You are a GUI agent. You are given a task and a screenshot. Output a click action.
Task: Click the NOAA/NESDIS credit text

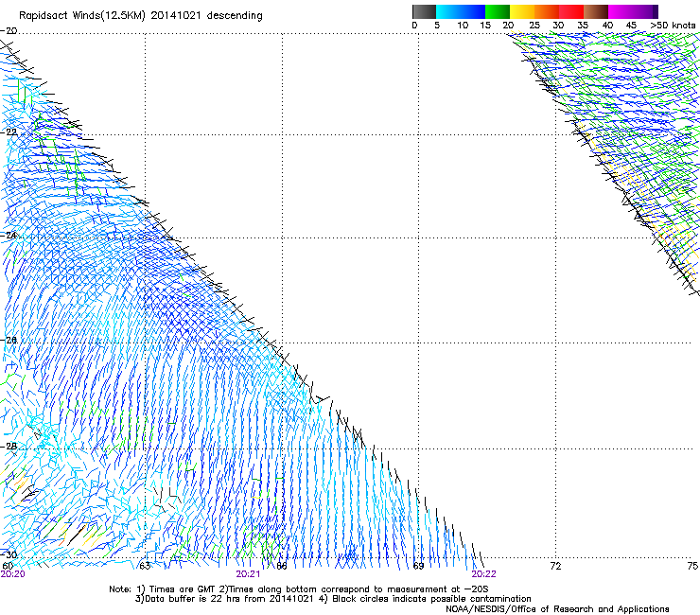point(557,609)
